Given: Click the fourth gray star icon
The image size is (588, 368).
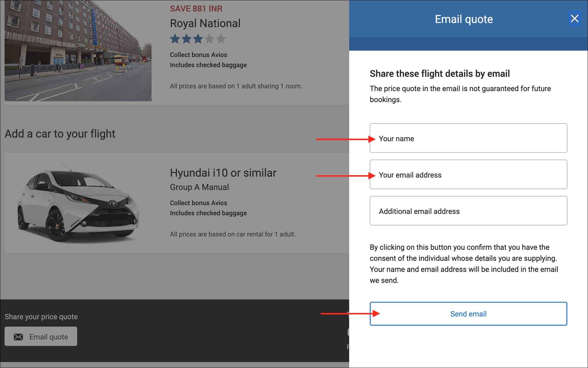Looking at the screenshot, I should point(209,38).
